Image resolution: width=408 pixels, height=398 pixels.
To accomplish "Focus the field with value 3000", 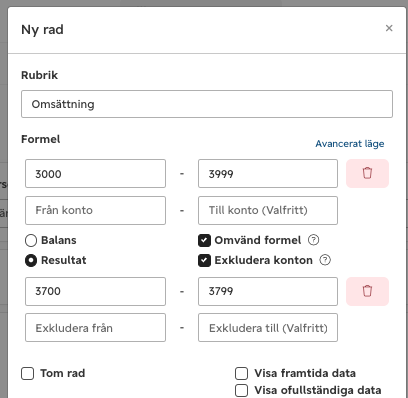I will 95,173.
